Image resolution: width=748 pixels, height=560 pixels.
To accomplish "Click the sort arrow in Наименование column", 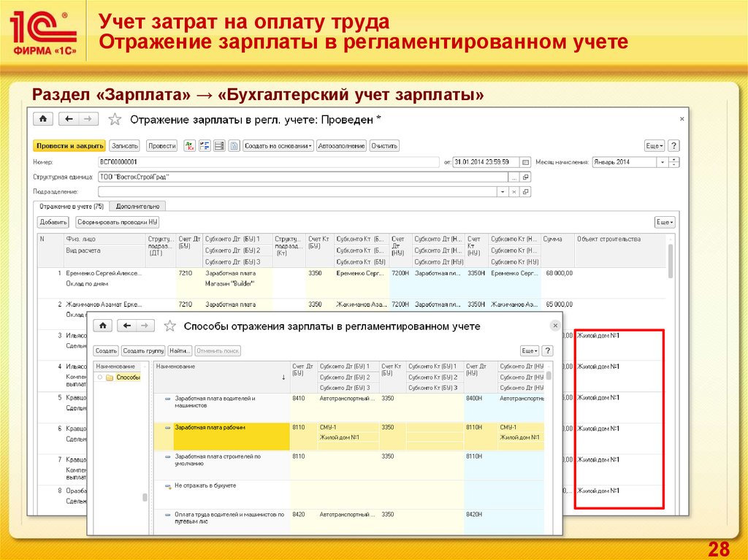I will 283,377.
